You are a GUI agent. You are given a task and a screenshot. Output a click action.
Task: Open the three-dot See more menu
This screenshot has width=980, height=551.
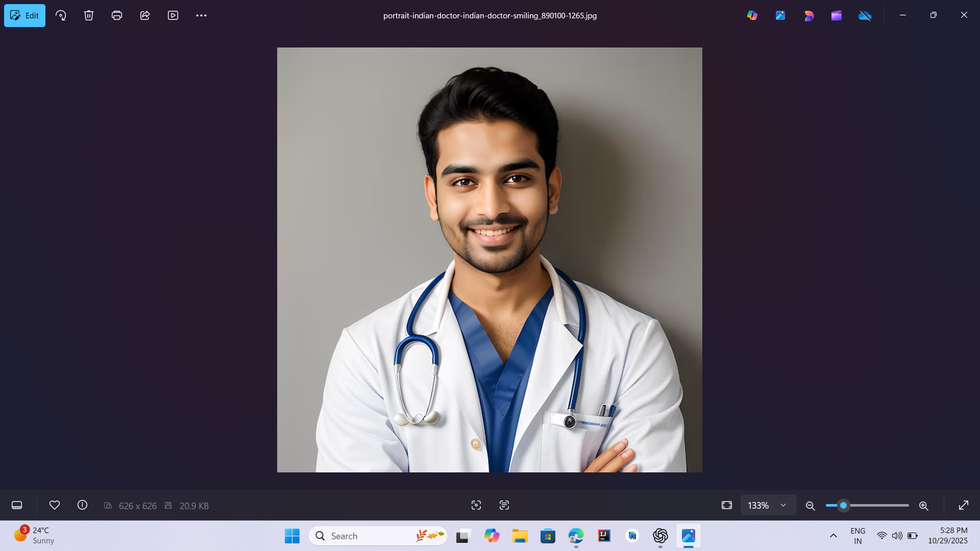[x=201, y=15]
